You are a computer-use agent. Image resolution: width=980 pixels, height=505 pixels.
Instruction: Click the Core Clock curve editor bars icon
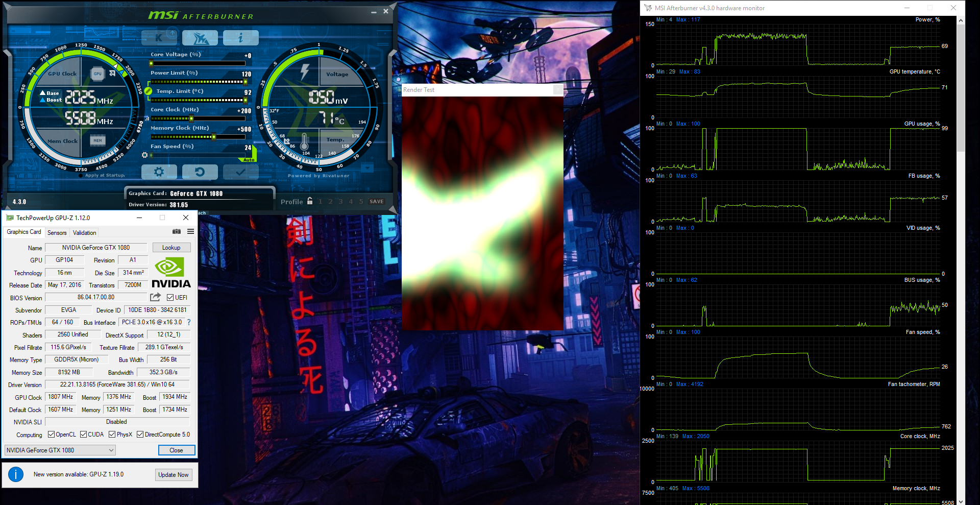point(147,118)
